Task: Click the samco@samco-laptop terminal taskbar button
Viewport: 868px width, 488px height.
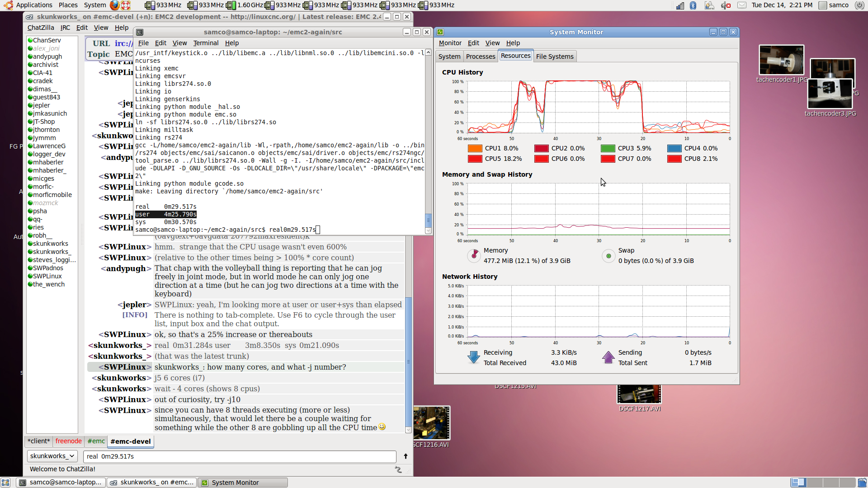Action: point(61,483)
